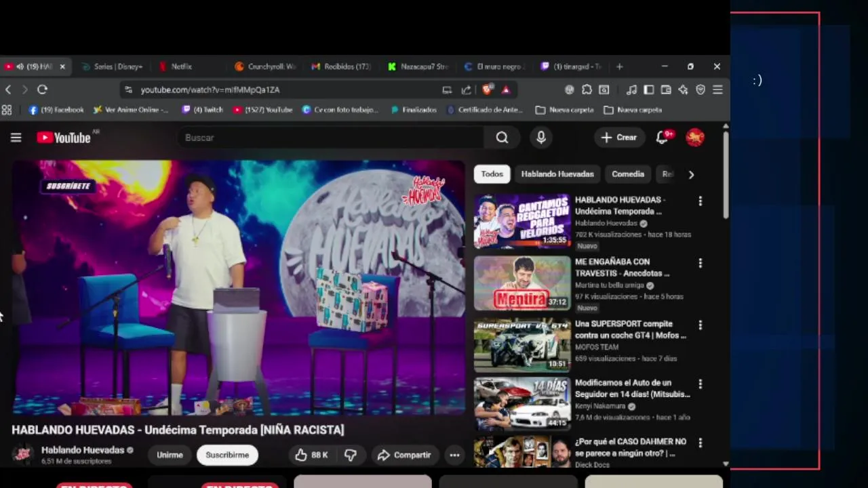
Task: Mute the YouTube tab audio speaker icon
Action: point(20,66)
